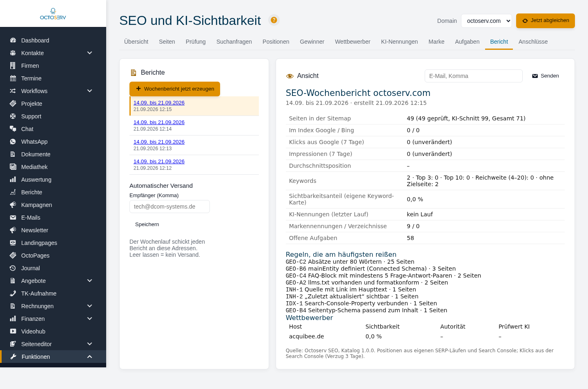Screen dimensions: 588x389
Task: Click the Newsletter sidebar item
Action: point(53,230)
